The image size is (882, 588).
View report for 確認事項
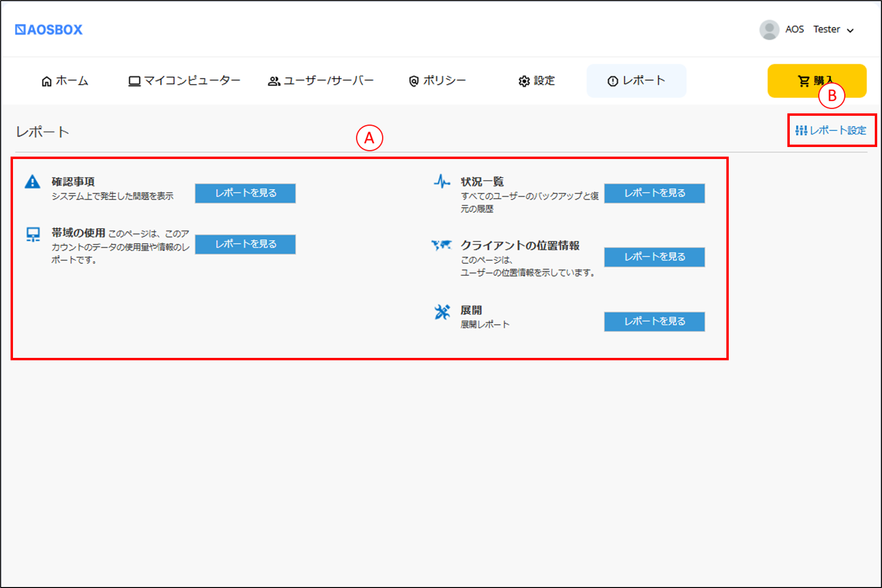click(x=245, y=193)
